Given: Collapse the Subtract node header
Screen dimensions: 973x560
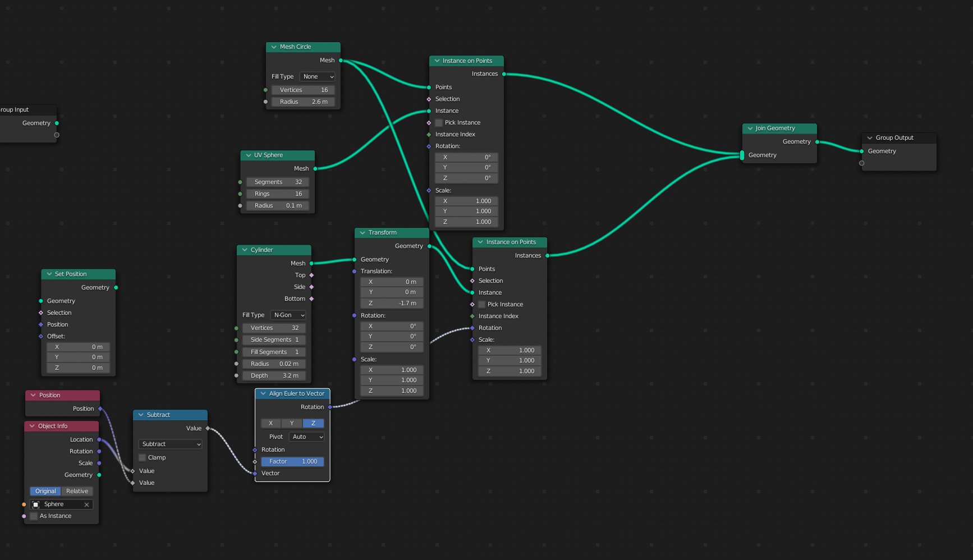Looking at the screenshot, I should (x=141, y=415).
